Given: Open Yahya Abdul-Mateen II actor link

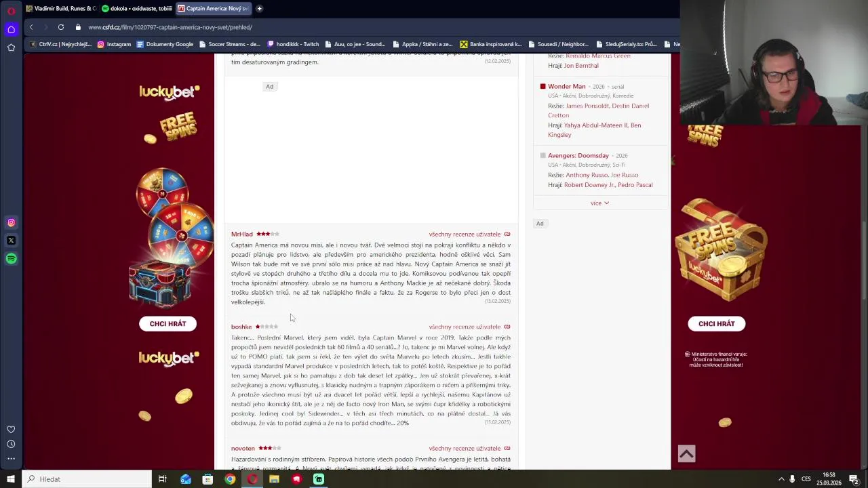Looking at the screenshot, I should point(595,125).
